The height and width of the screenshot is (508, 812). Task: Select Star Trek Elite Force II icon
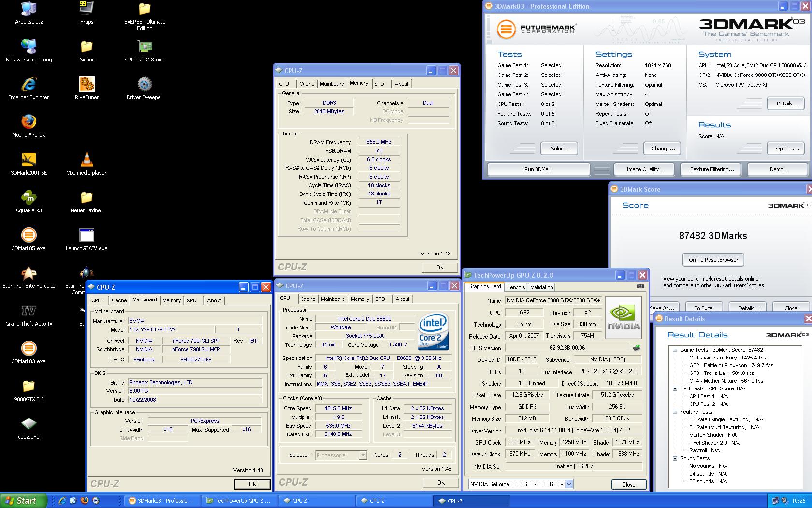coord(29,277)
